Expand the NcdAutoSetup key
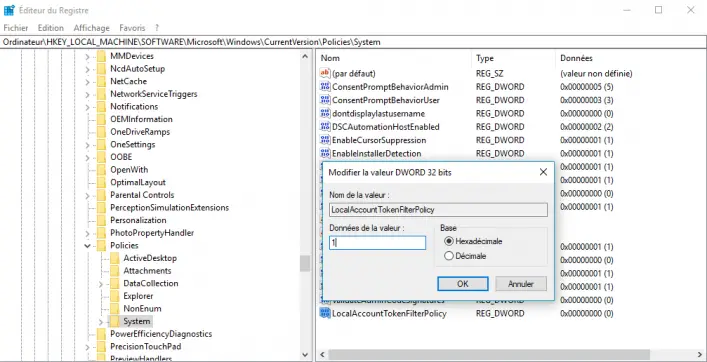This screenshot has width=707, height=362. [87, 69]
